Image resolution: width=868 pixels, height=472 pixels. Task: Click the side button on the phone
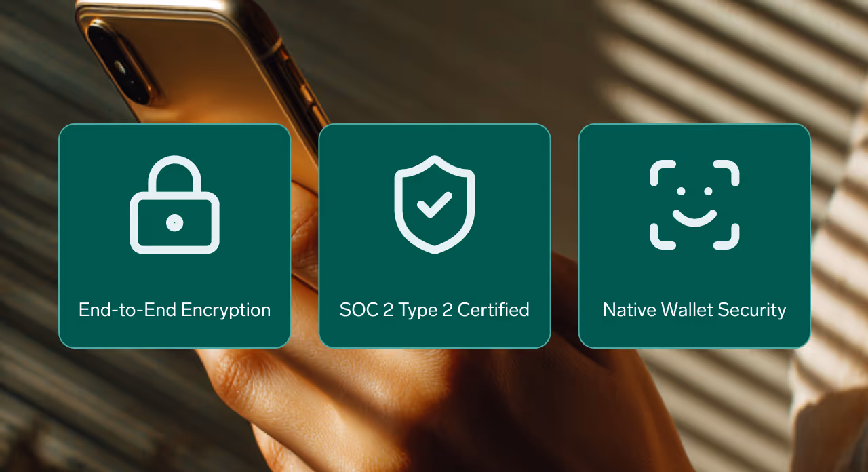click(x=309, y=95)
